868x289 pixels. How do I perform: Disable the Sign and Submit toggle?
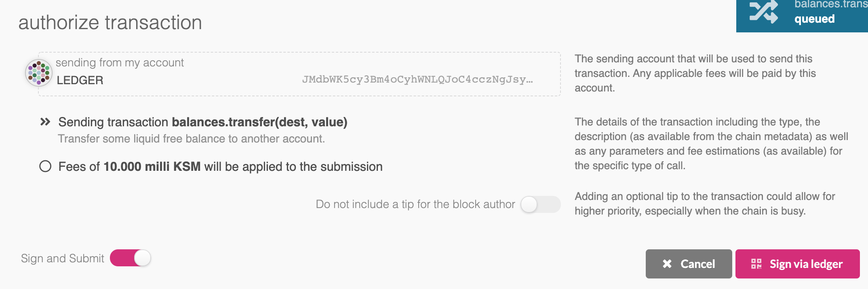tap(130, 258)
